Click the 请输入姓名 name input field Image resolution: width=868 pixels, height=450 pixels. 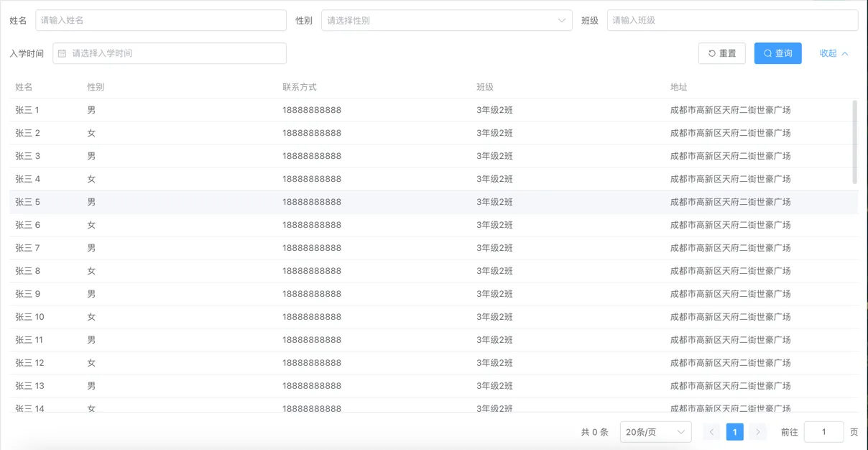158,20
